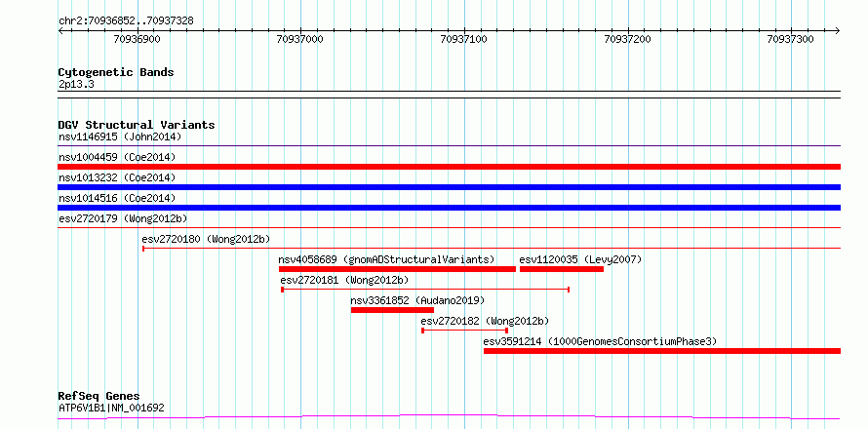Open the esv2720180 (Wong2012b) variant label
The image size is (868, 429).
[206, 239]
